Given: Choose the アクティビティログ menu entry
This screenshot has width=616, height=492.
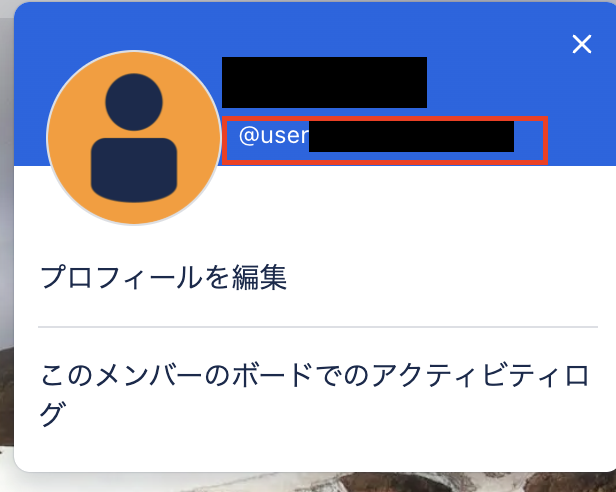Looking at the screenshot, I should [314, 394].
